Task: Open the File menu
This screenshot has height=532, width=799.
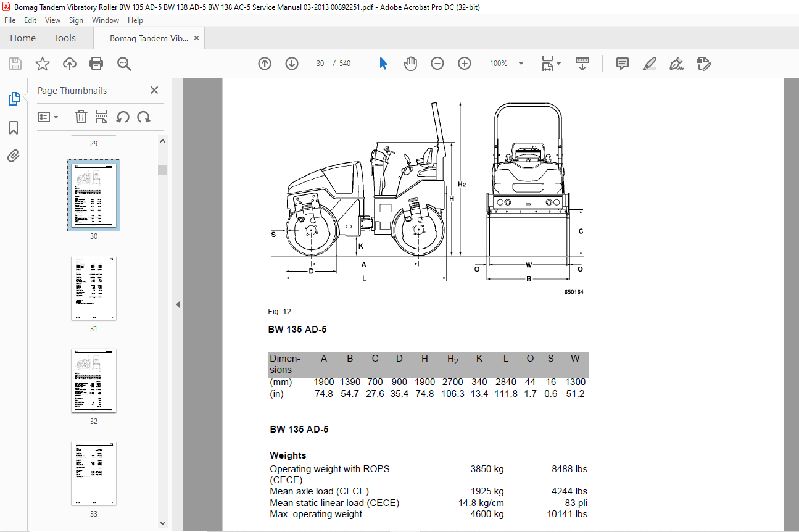Action: 10,20
